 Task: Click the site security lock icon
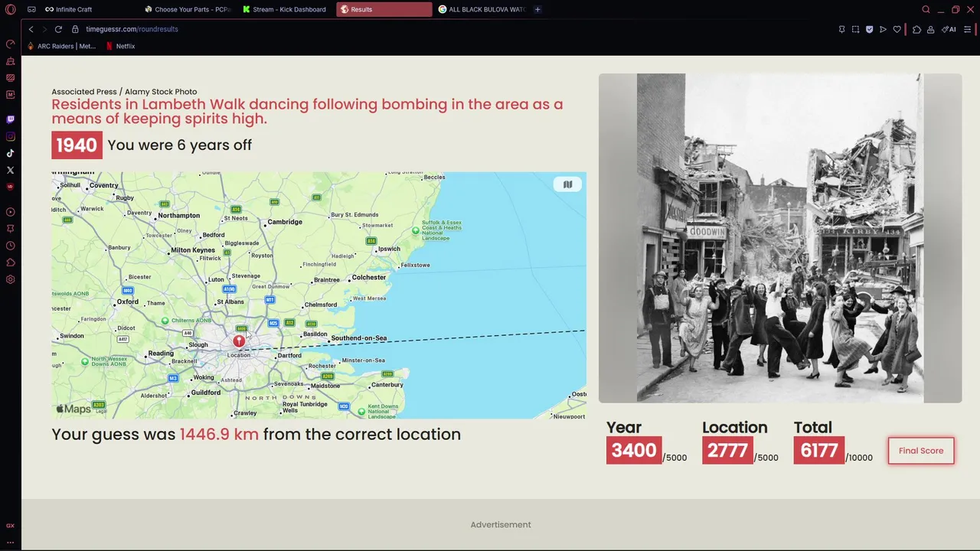pyautogui.click(x=75, y=29)
